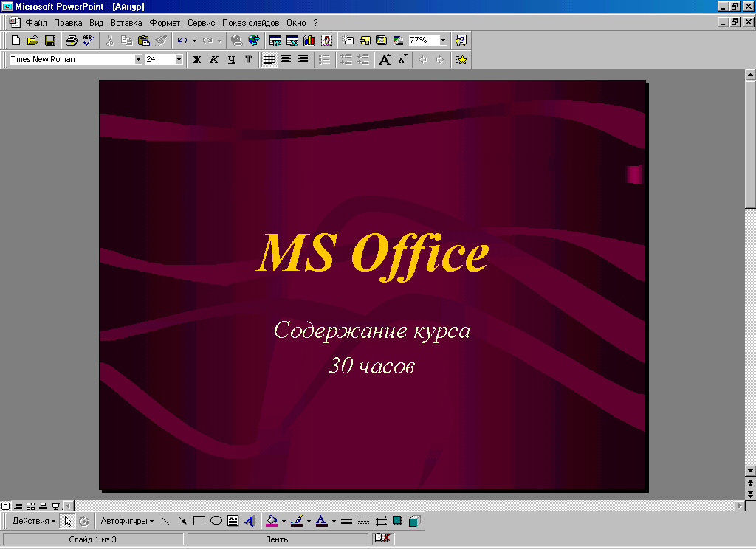Open the Показ слайдов menu

coord(251,23)
